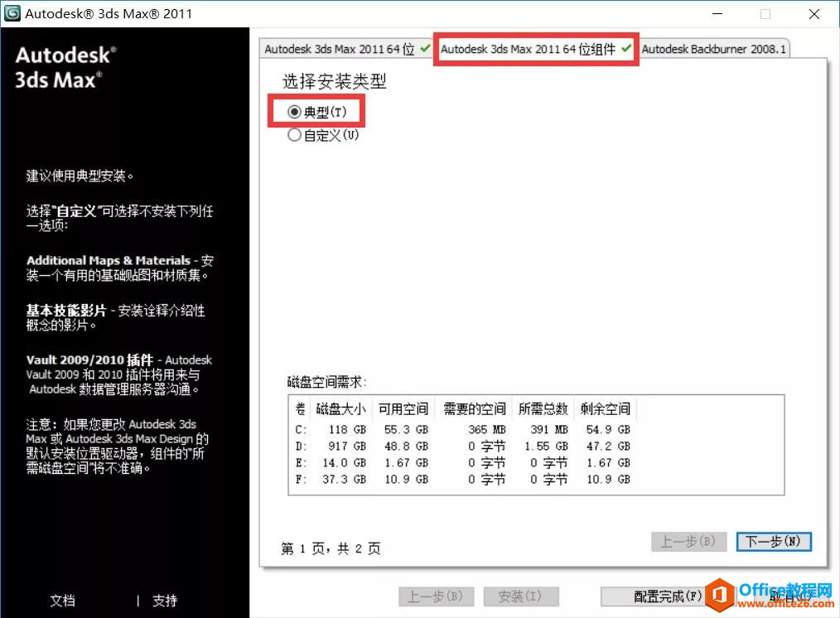Click the 下一步(N) next button
The image size is (840, 618).
point(774,542)
